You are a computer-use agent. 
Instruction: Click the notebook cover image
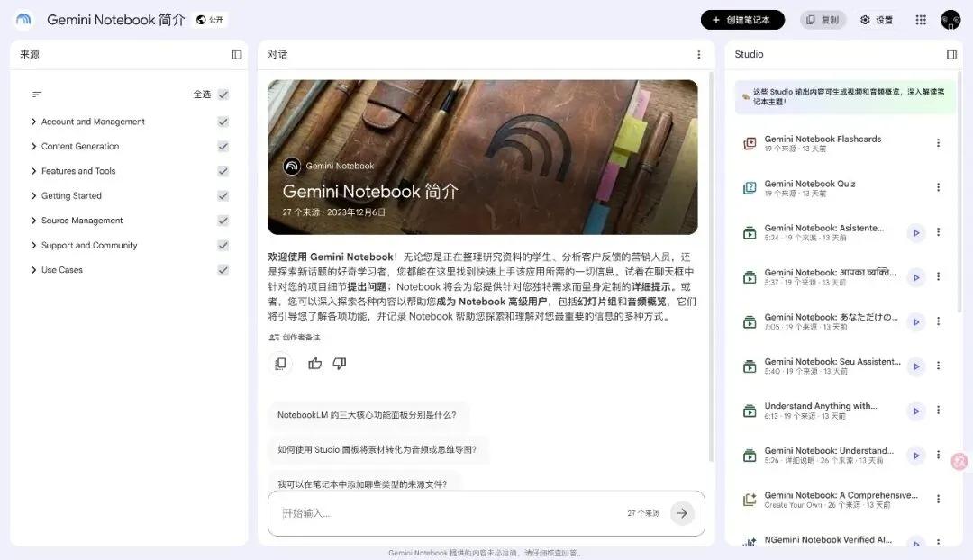click(x=482, y=157)
